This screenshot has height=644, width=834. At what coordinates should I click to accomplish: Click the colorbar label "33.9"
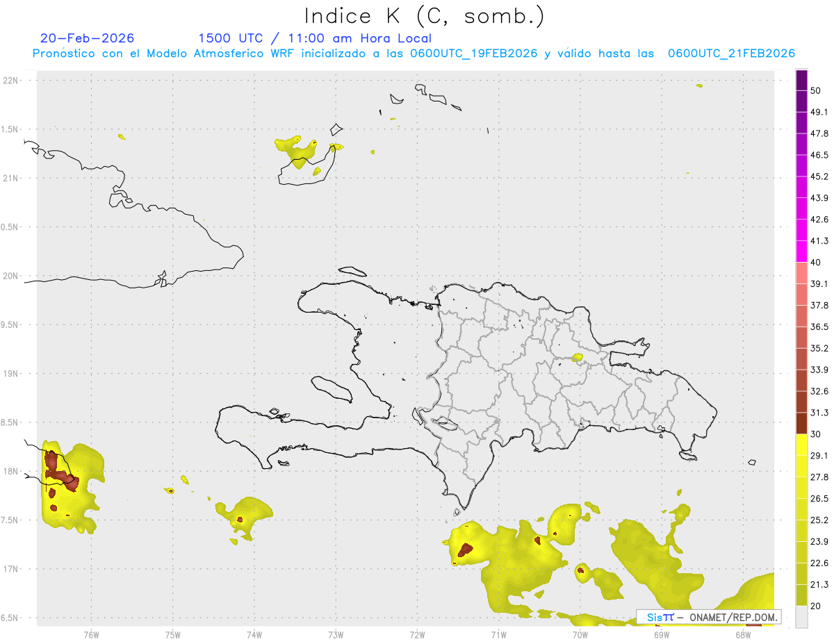(x=819, y=370)
